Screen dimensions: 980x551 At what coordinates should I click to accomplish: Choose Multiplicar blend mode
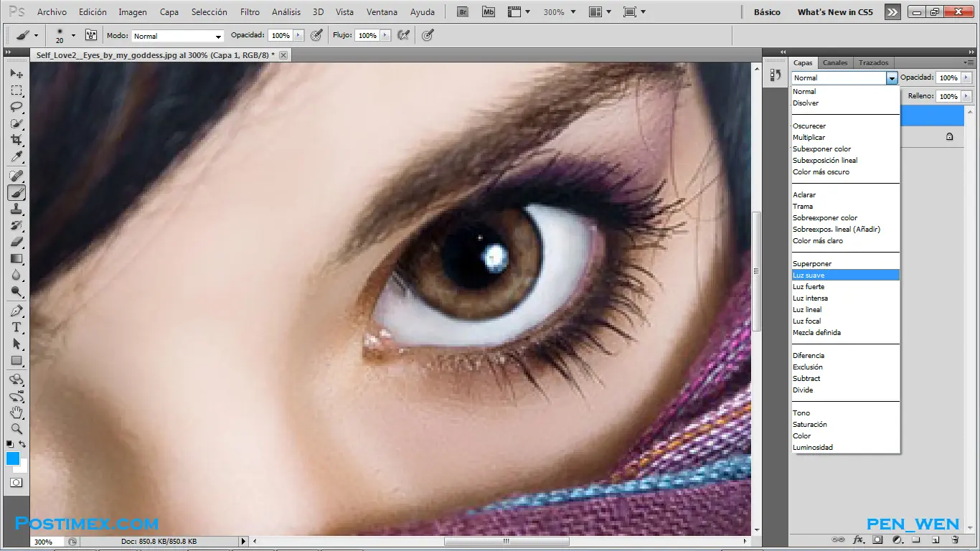coord(845,137)
